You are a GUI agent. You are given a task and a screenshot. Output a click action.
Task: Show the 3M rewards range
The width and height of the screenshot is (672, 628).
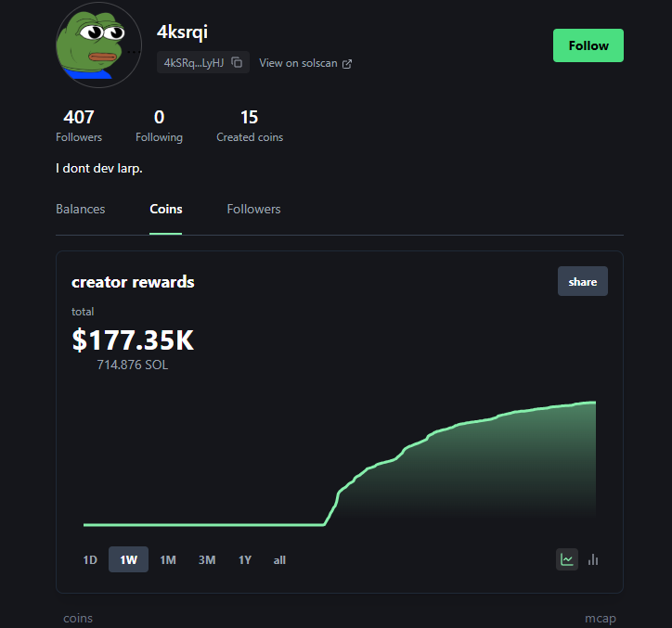[207, 560]
